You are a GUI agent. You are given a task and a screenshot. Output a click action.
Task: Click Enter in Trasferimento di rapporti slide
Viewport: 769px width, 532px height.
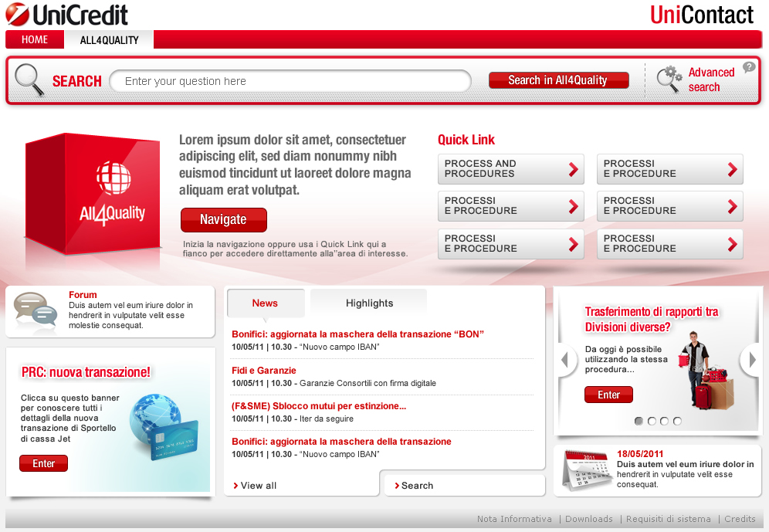pyautogui.click(x=608, y=395)
